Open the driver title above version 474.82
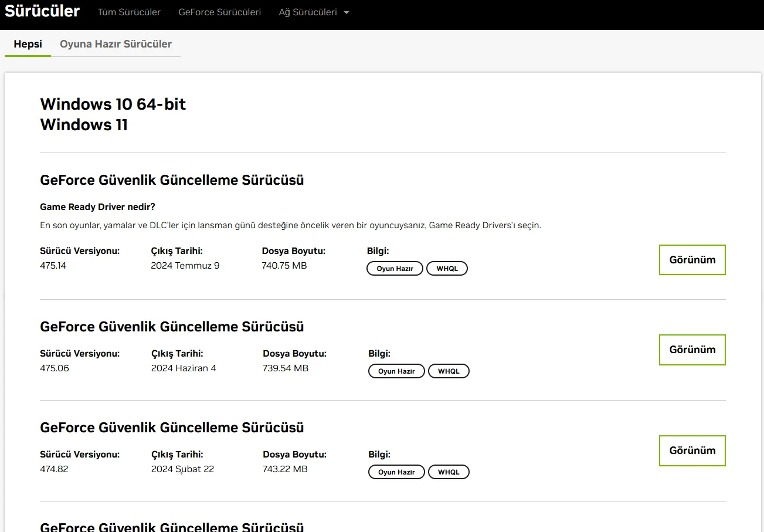Image resolution: width=764 pixels, height=532 pixels. [x=172, y=428]
